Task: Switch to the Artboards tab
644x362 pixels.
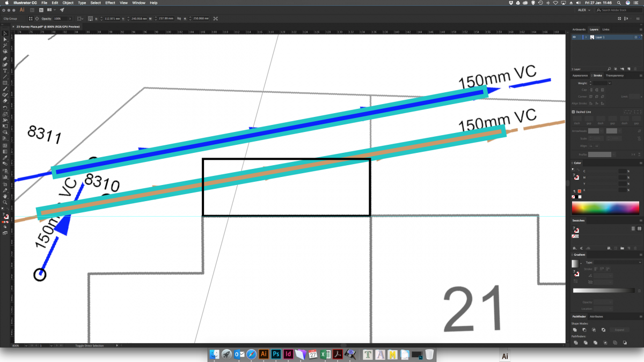Action: (x=579, y=29)
